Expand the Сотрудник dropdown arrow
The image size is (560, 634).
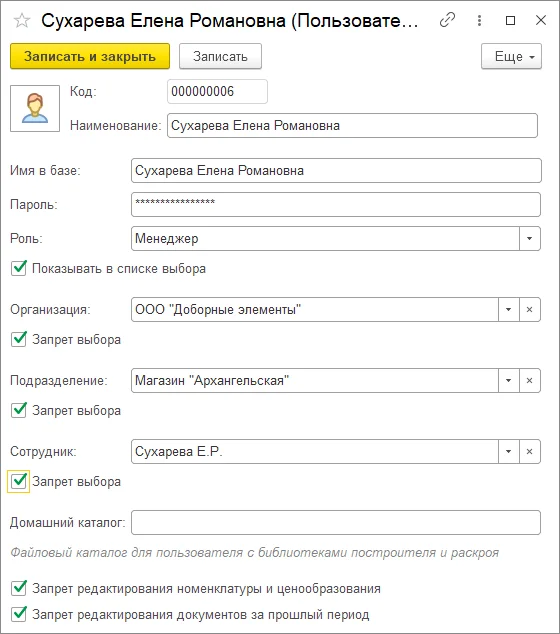click(x=509, y=452)
